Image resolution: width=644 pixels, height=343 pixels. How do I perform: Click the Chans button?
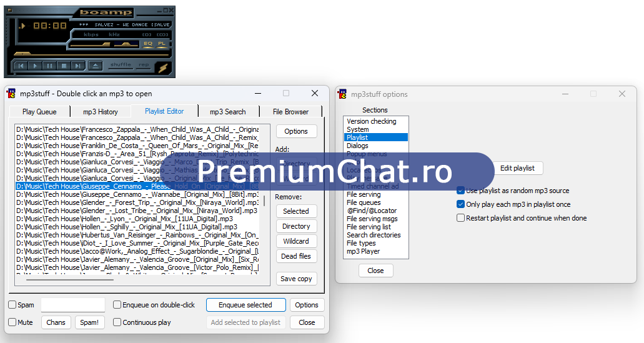pos(56,322)
